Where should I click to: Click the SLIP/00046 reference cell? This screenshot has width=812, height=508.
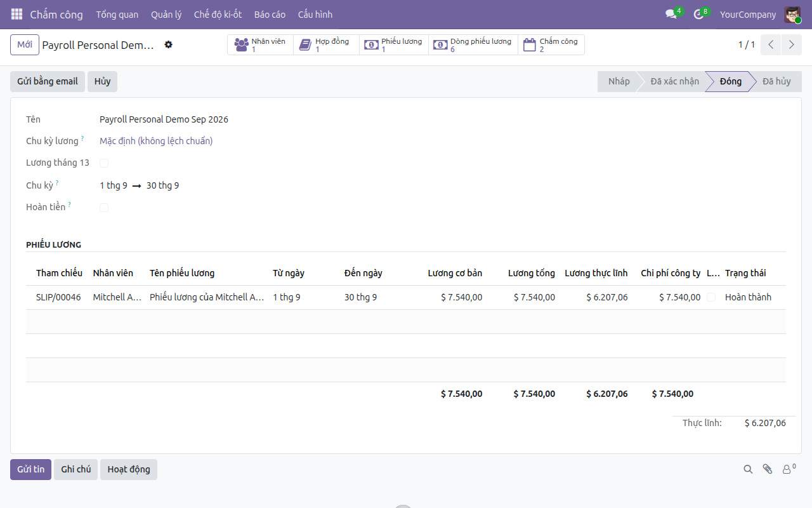point(58,297)
